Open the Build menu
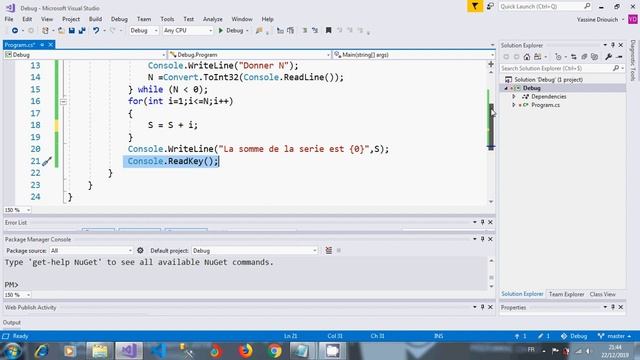The image size is (640, 360). [x=95, y=19]
